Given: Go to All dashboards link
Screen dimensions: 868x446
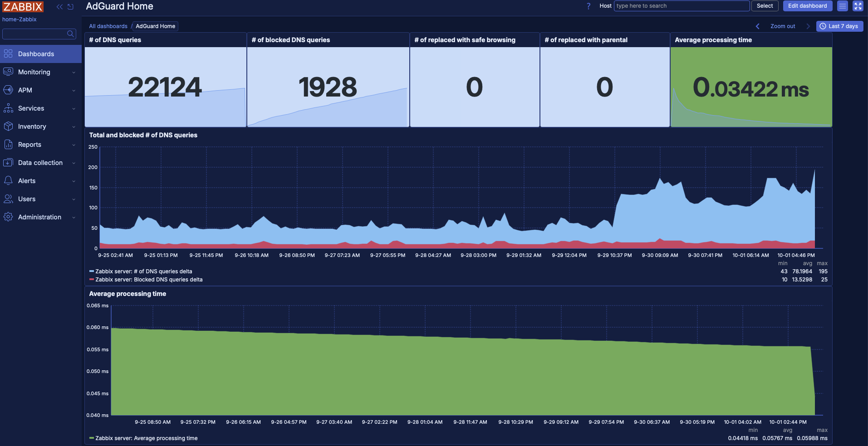Looking at the screenshot, I should [108, 26].
